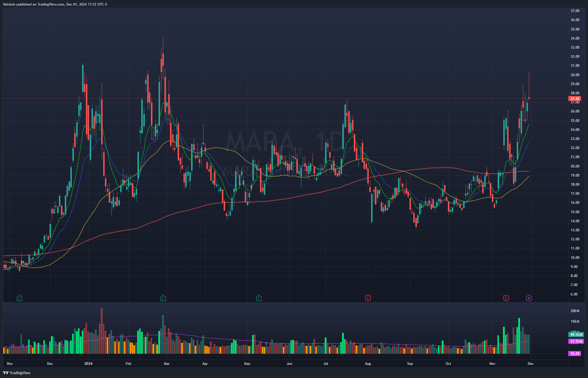This screenshot has height=378, width=588.
Task: Click the red 27.42 current price label
Action: point(575,99)
